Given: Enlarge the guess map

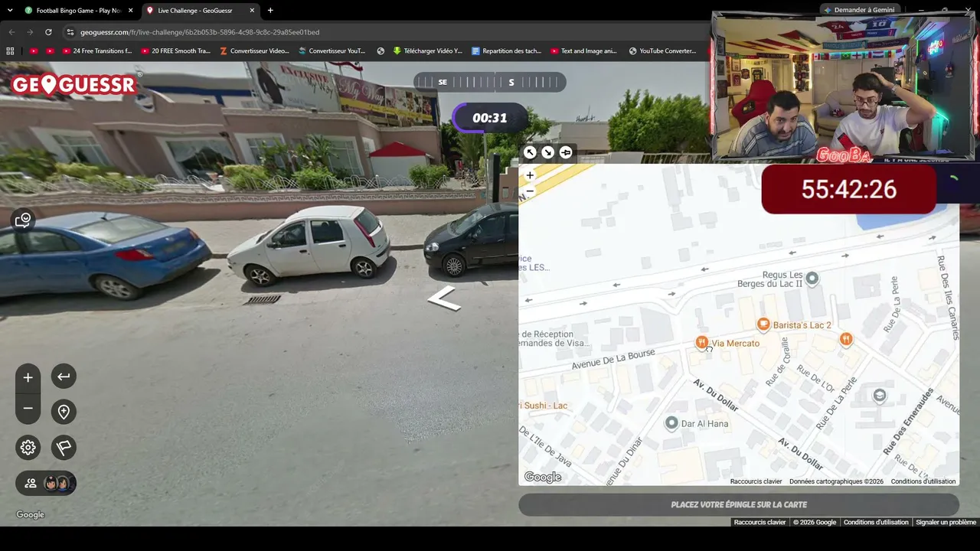Looking at the screenshot, I should pos(530,152).
